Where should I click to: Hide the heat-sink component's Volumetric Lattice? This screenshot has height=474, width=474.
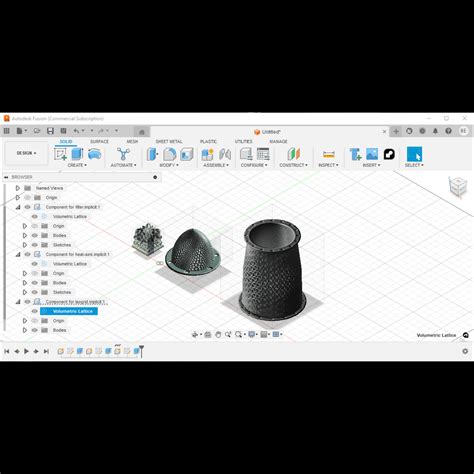click(35, 264)
